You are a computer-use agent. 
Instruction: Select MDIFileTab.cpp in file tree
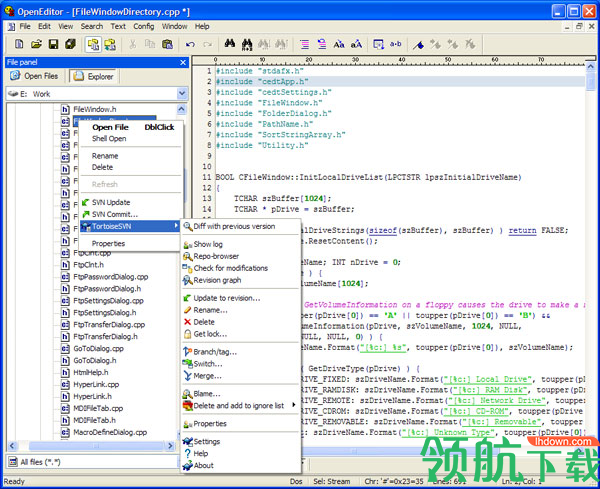(x=98, y=408)
